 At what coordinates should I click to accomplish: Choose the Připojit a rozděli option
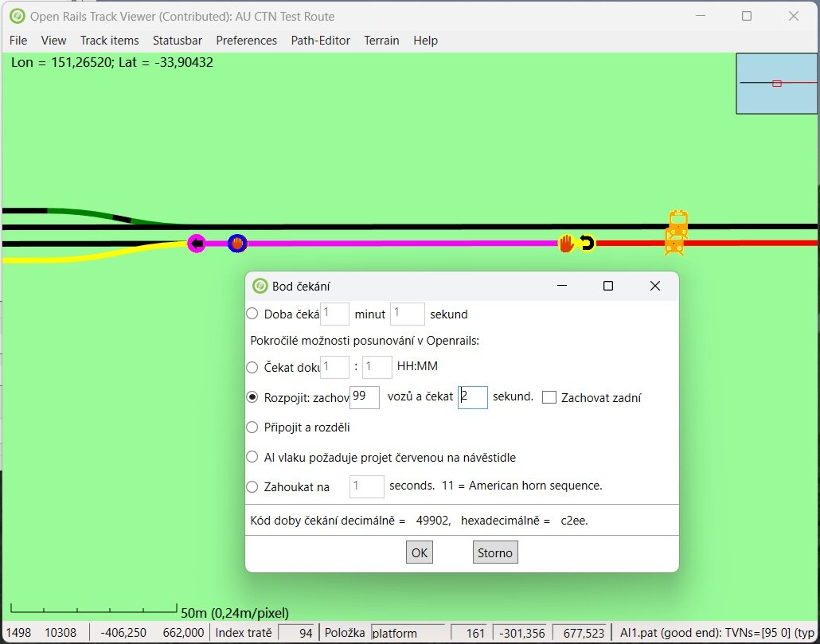tap(252, 427)
